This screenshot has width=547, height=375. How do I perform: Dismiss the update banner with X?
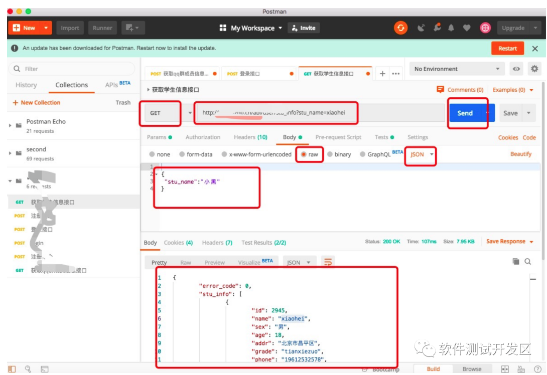(535, 48)
